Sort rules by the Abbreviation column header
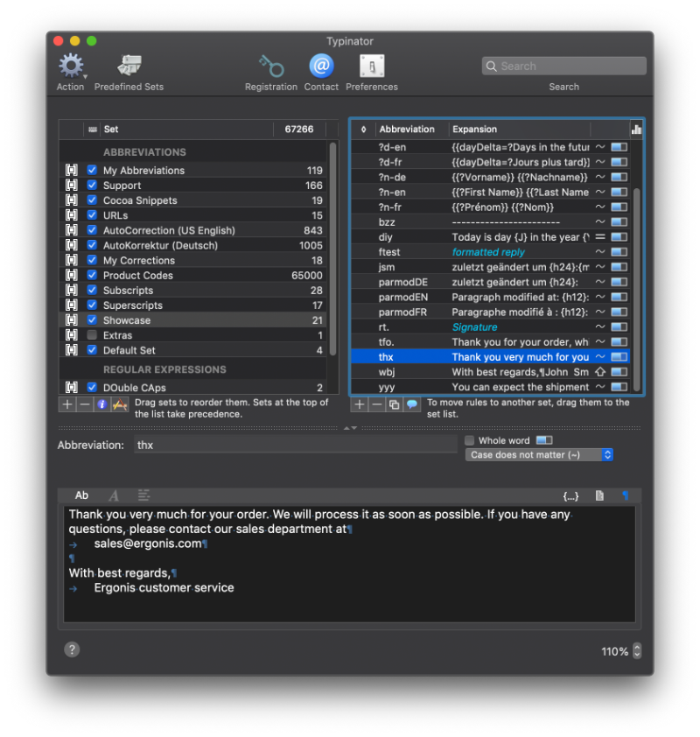700x737 pixels. (407, 129)
